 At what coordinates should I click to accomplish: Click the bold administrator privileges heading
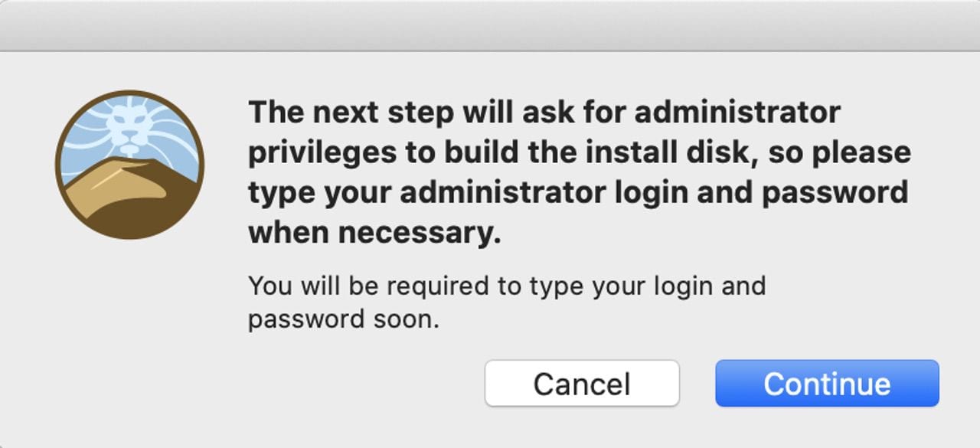[579, 172]
